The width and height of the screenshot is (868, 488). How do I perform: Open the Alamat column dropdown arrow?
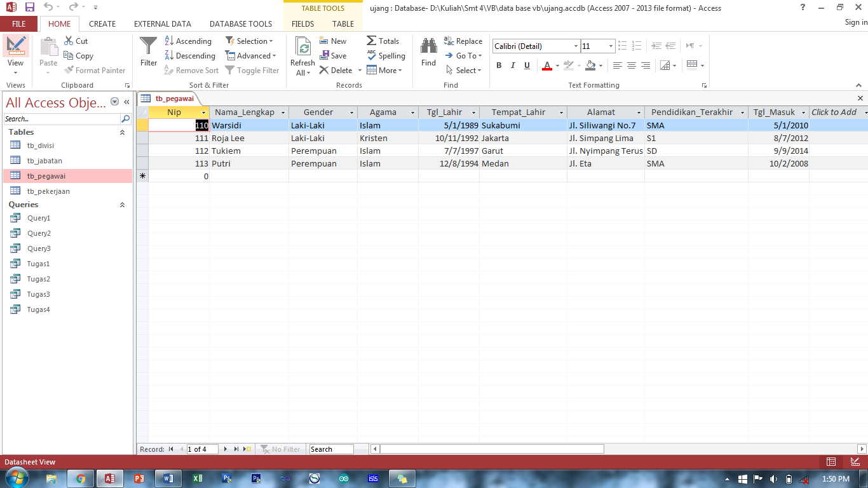coord(639,112)
